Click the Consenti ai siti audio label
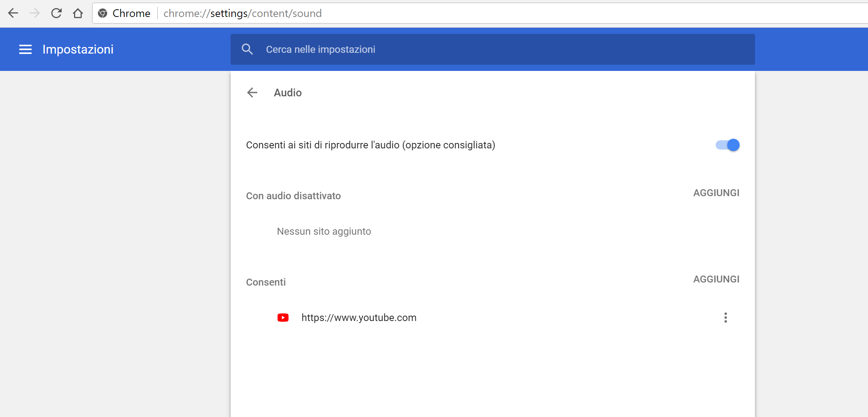868x417 pixels. coord(370,145)
